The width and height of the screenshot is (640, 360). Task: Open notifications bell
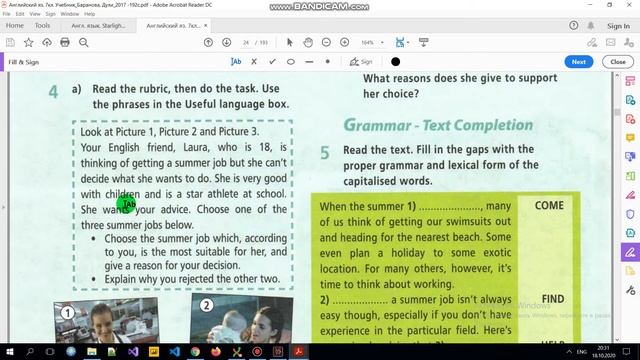tap(591, 25)
